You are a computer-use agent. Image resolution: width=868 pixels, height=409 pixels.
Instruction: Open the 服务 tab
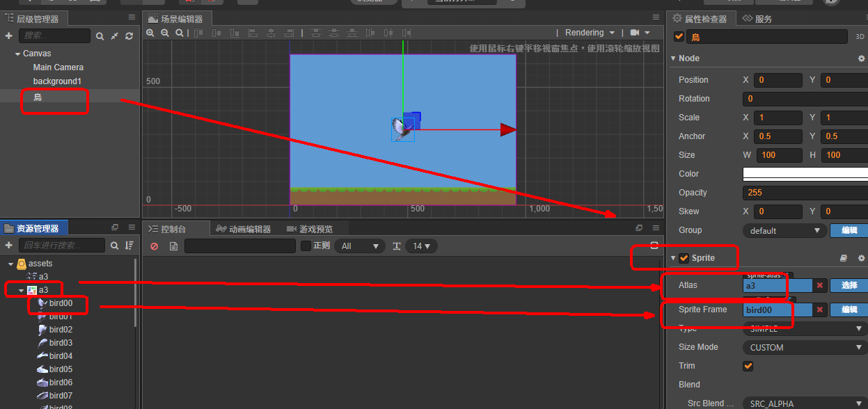tap(757, 19)
